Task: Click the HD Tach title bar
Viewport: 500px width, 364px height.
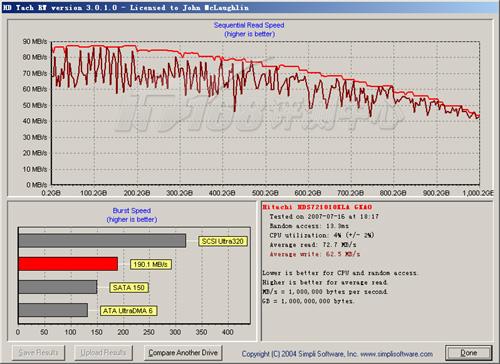Action: click(x=250, y=7)
